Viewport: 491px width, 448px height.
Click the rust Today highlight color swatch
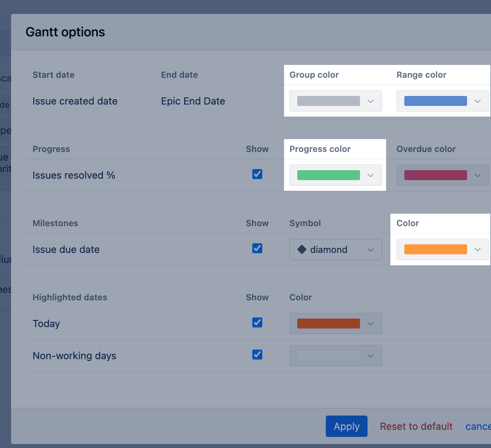[x=328, y=324]
